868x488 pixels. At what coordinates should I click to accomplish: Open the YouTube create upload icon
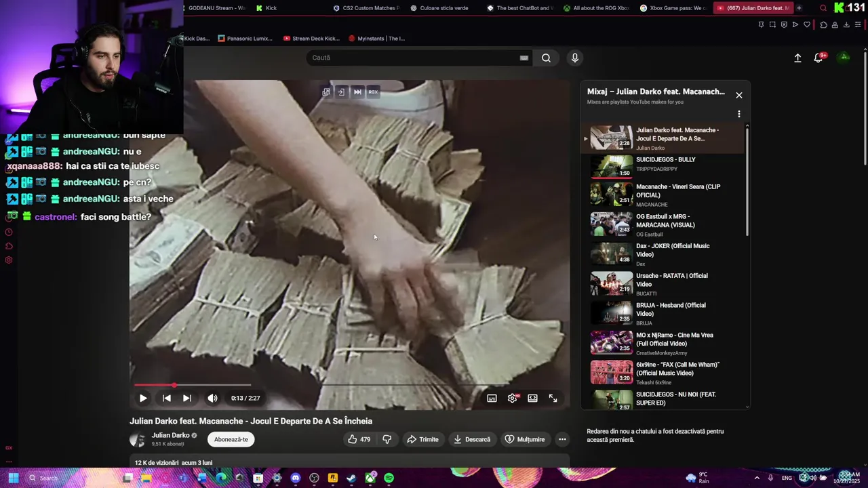coord(797,58)
